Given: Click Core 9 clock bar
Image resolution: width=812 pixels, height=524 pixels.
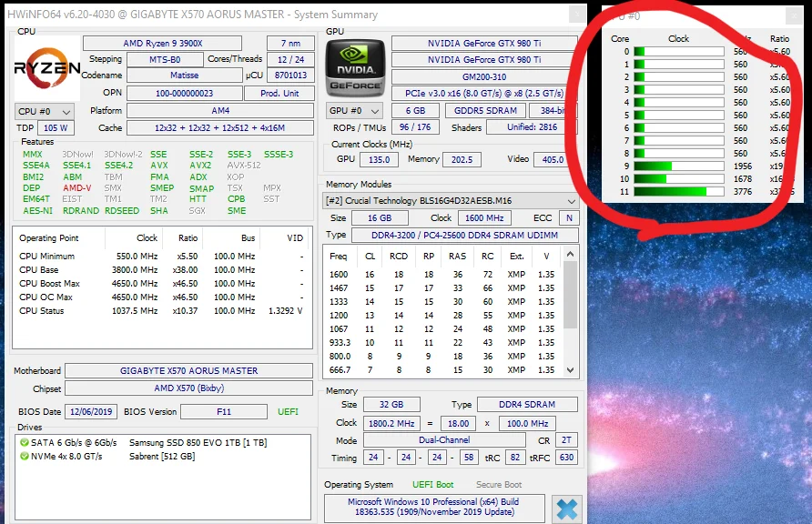Looking at the screenshot, I should point(679,166).
